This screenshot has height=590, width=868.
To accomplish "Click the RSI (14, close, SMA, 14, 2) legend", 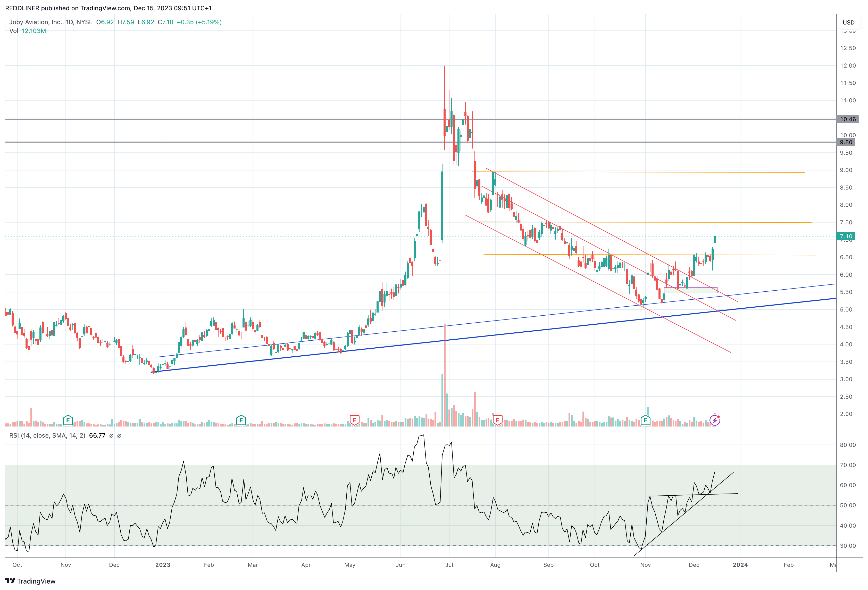I will pos(47,436).
